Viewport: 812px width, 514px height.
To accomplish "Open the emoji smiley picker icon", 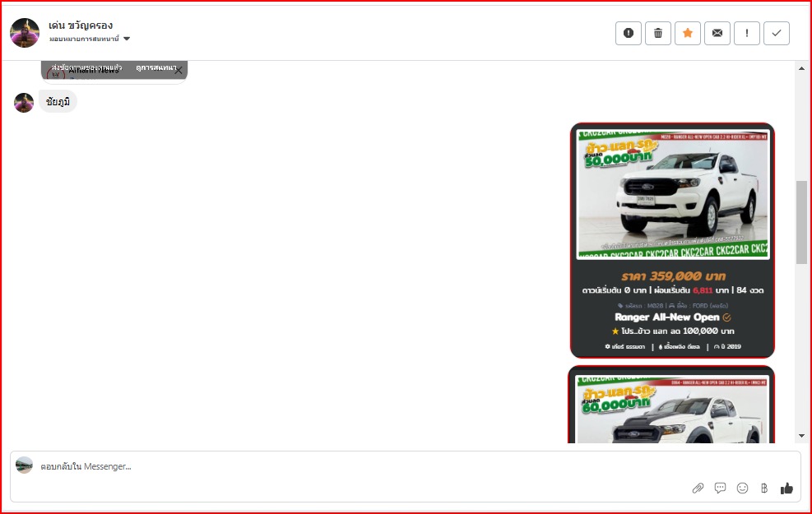I will click(x=743, y=489).
